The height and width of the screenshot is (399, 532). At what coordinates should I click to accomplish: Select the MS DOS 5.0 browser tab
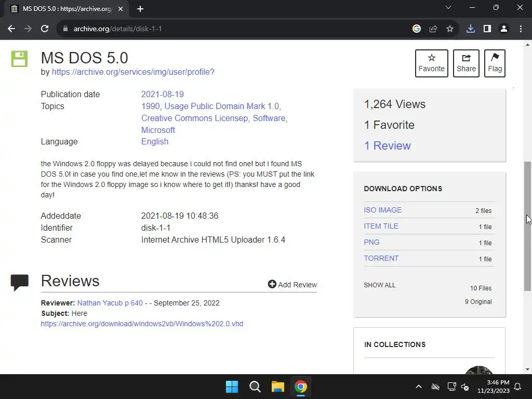coord(66,9)
